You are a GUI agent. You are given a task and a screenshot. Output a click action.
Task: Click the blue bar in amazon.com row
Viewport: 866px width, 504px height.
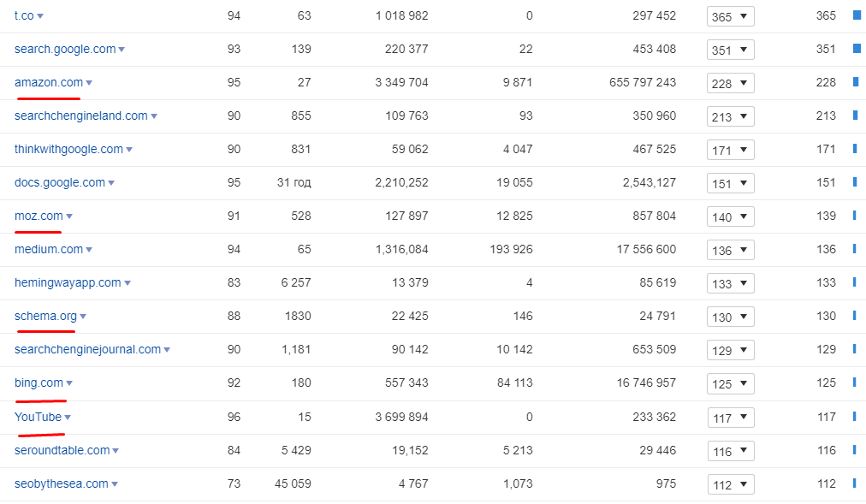(x=855, y=82)
